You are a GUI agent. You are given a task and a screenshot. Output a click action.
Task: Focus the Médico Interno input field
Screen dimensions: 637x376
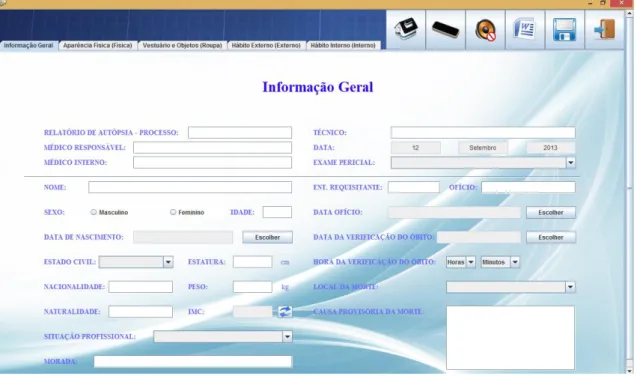coord(212,162)
